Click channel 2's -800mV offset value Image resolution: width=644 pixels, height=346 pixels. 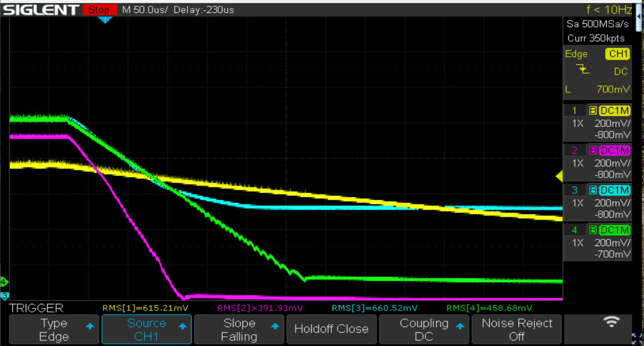click(x=612, y=174)
